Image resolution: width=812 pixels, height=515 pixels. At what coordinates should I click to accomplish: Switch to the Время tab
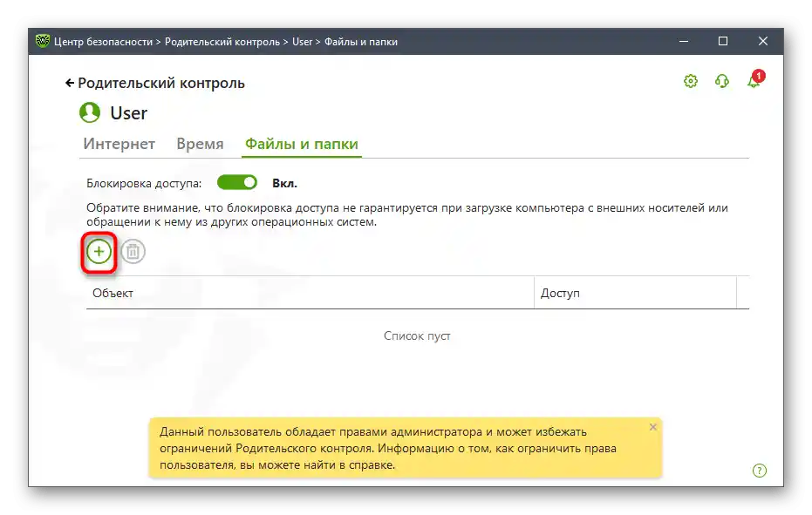200,144
